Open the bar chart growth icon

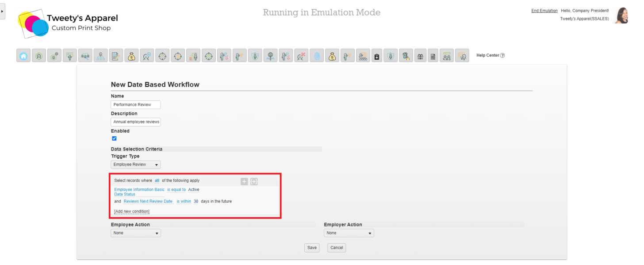click(193, 55)
